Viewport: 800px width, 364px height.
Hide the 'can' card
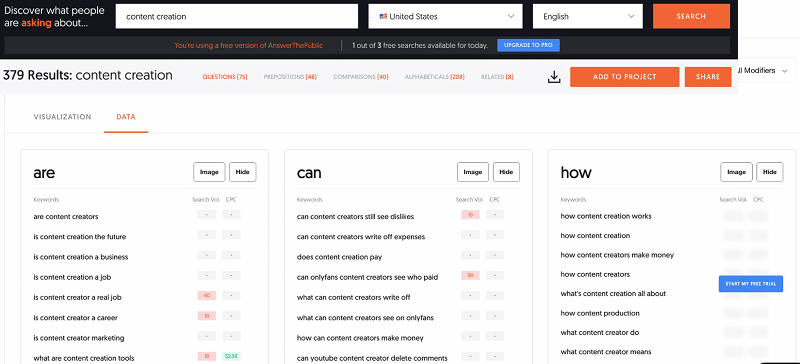tap(506, 172)
